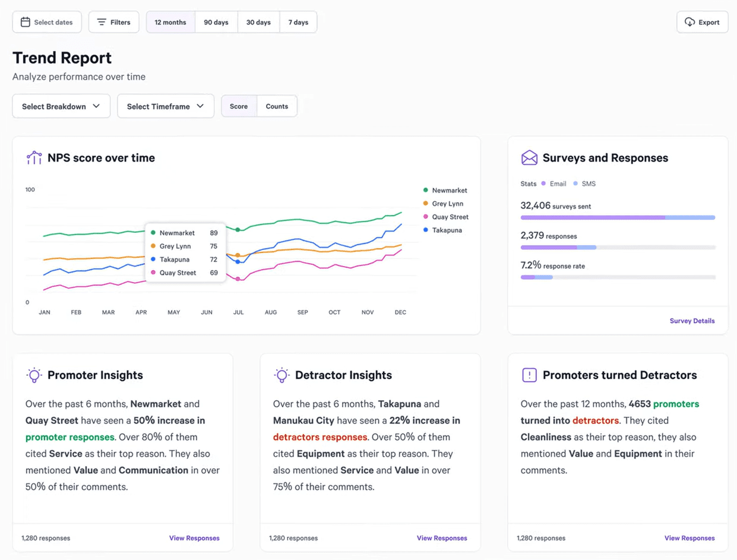Select the 7 days time range

point(298,21)
